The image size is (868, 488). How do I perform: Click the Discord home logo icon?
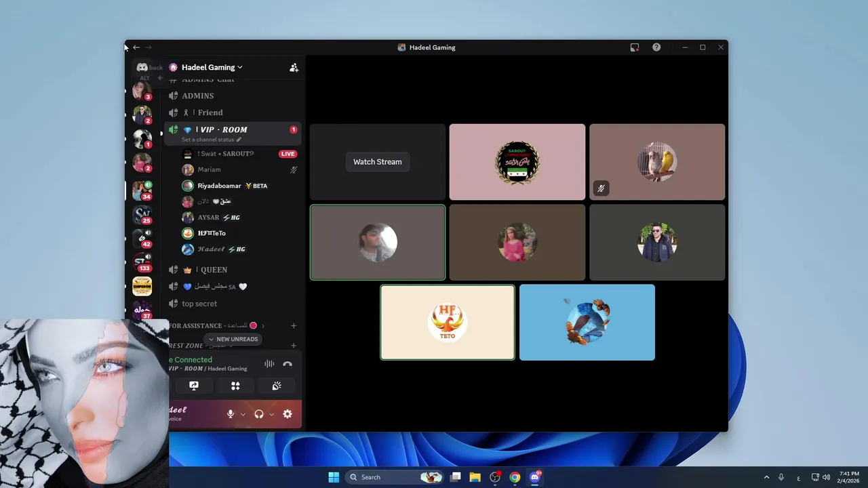pyautogui.click(x=142, y=67)
